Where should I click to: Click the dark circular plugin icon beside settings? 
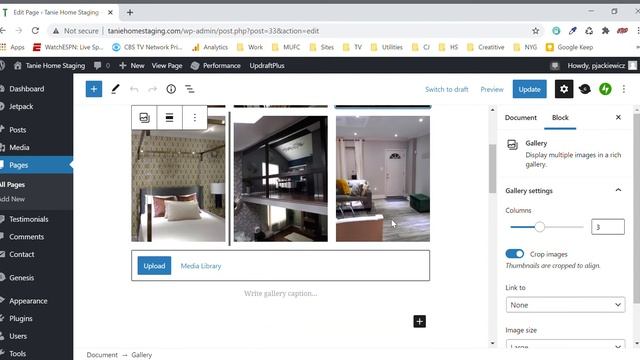(x=584, y=89)
